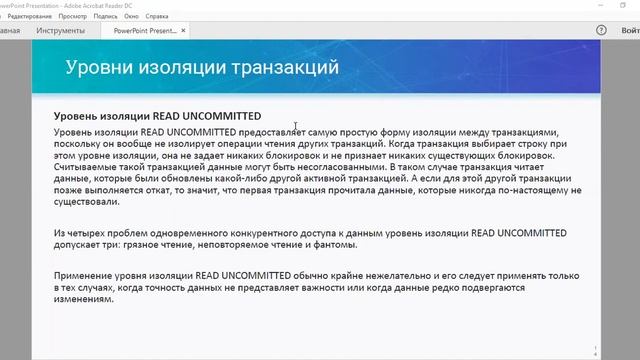Image resolution: width=640 pixels, height=360 pixels.
Task: Switch to the Инструменты tab
Action: tap(60, 31)
